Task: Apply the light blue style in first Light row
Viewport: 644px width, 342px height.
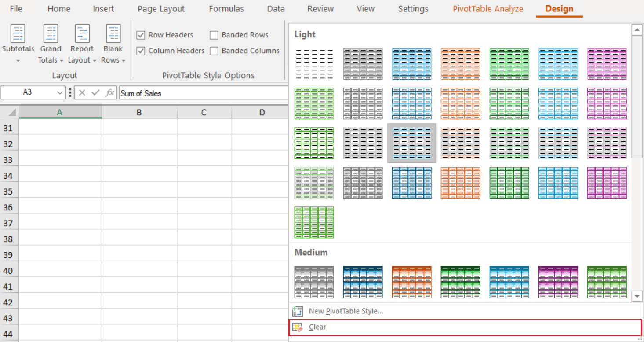Action: 558,64
